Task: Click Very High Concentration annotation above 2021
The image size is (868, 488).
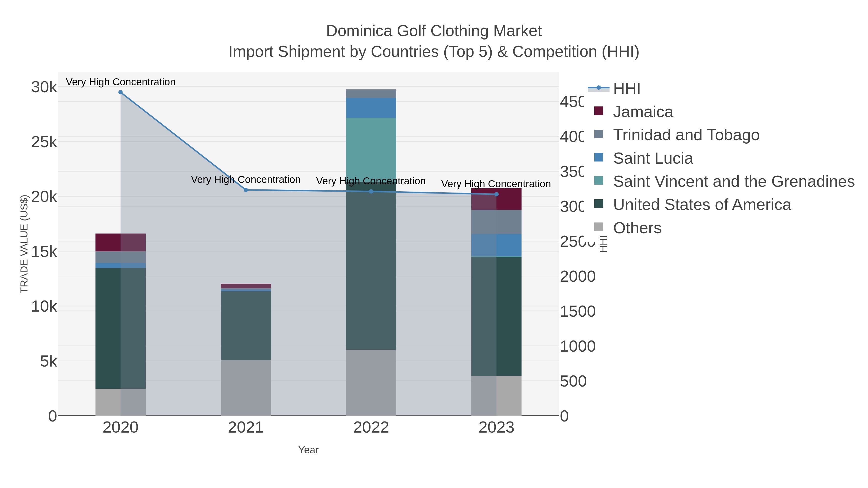Action: (x=246, y=180)
